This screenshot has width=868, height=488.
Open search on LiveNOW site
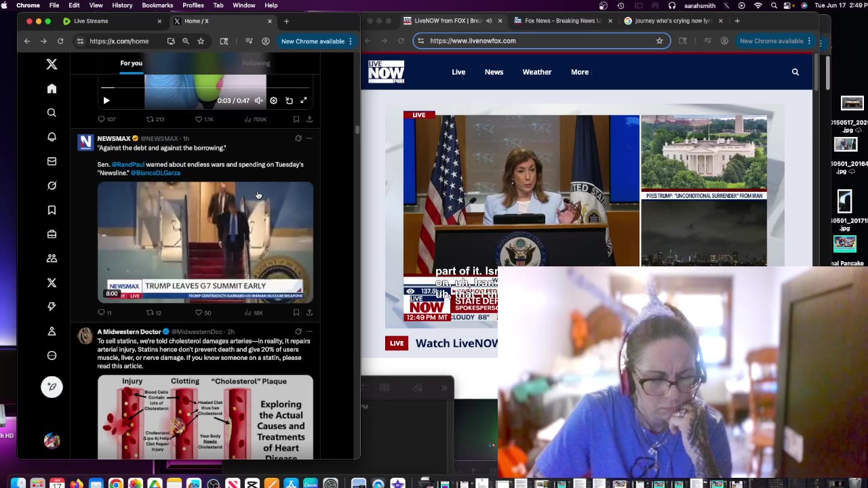click(795, 72)
